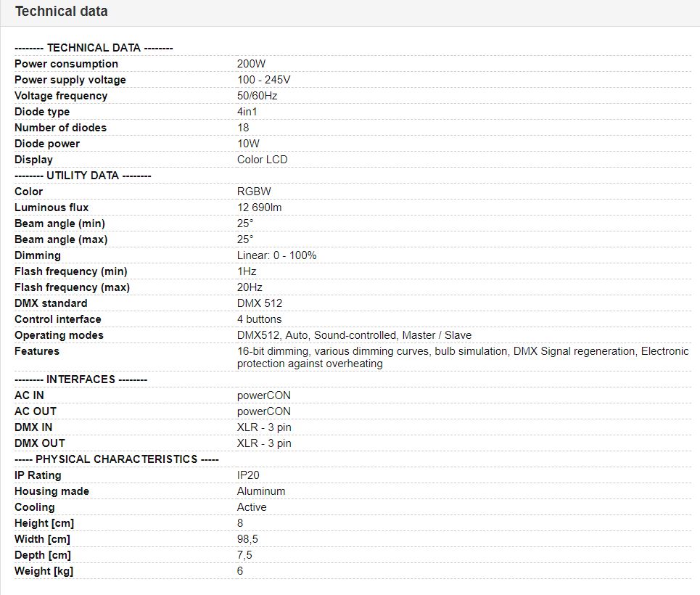The height and width of the screenshot is (595, 700).
Task: Click the 'Color LCD' display value
Action: point(262,160)
